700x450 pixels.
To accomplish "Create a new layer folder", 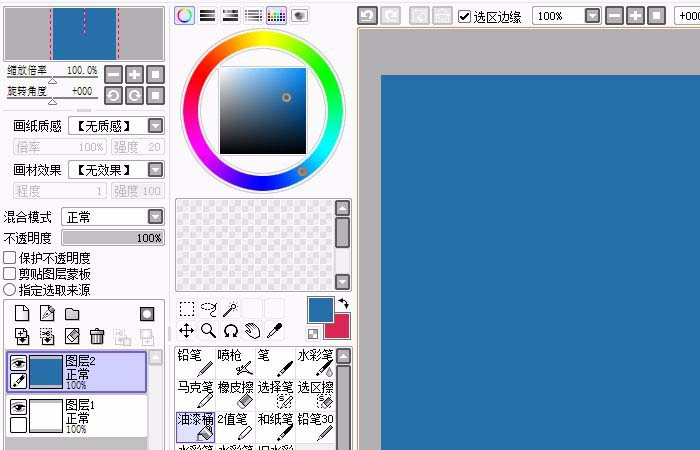I will [x=72, y=314].
